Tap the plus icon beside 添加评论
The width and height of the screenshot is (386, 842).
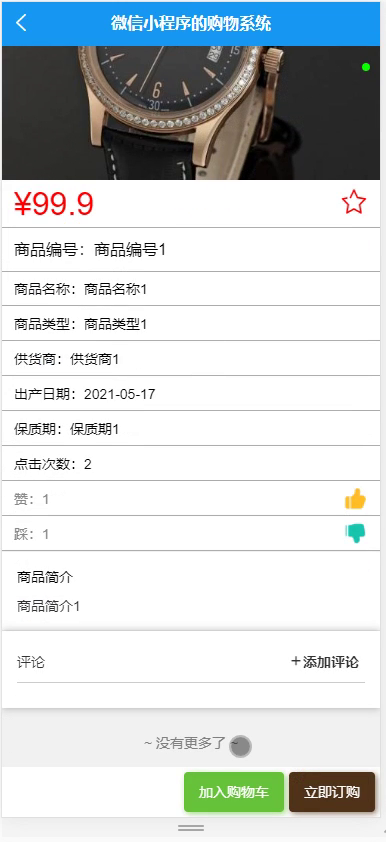pos(295,661)
